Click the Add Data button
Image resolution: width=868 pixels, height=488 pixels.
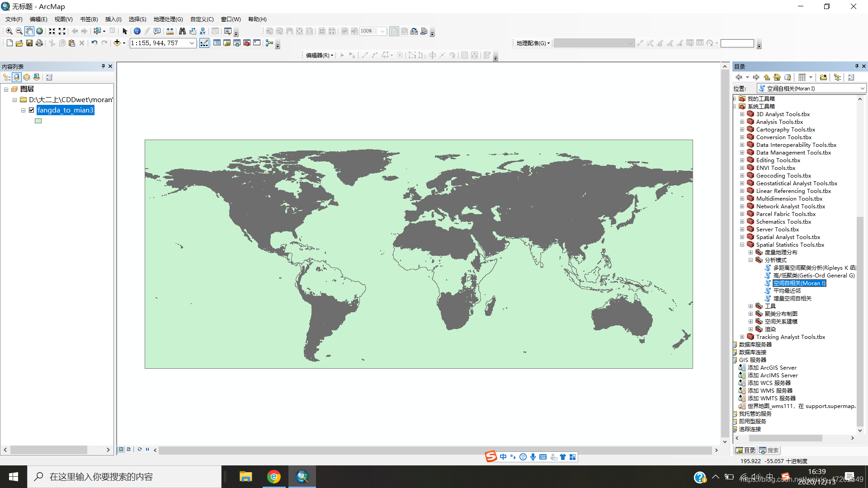(x=117, y=43)
